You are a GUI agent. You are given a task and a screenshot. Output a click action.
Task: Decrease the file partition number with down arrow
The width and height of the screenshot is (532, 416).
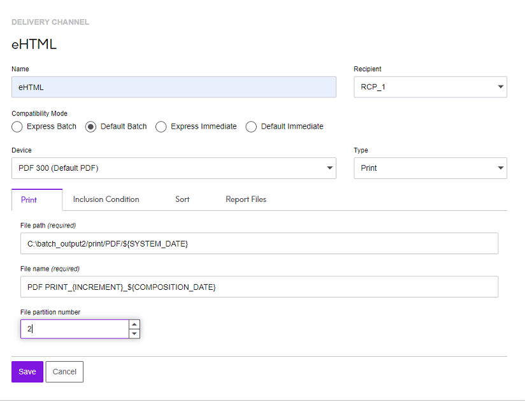click(x=134, y=334)
